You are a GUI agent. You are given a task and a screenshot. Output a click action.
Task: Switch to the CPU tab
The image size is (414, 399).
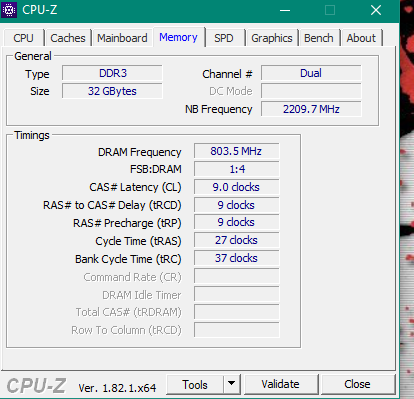(x=23, y=38)
